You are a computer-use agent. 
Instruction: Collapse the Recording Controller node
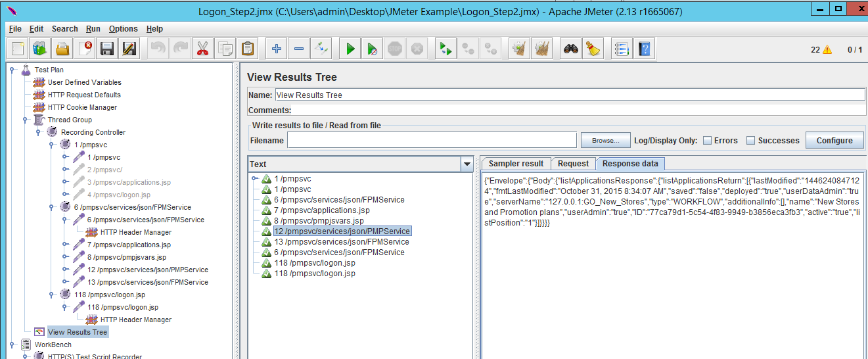tap(39, 132)
